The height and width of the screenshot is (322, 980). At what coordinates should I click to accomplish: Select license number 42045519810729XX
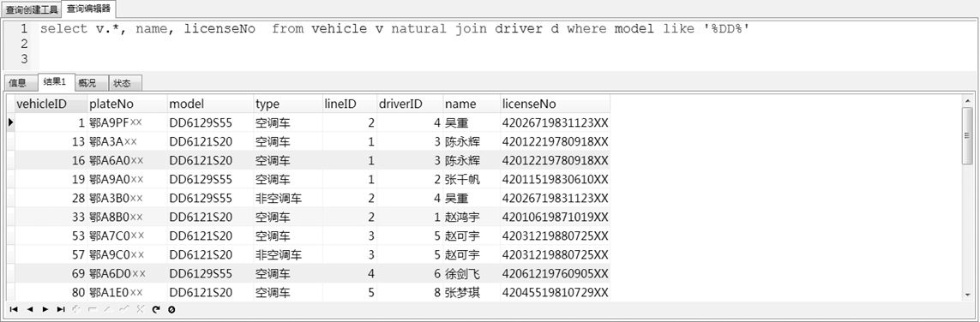[x=555, y=292]
